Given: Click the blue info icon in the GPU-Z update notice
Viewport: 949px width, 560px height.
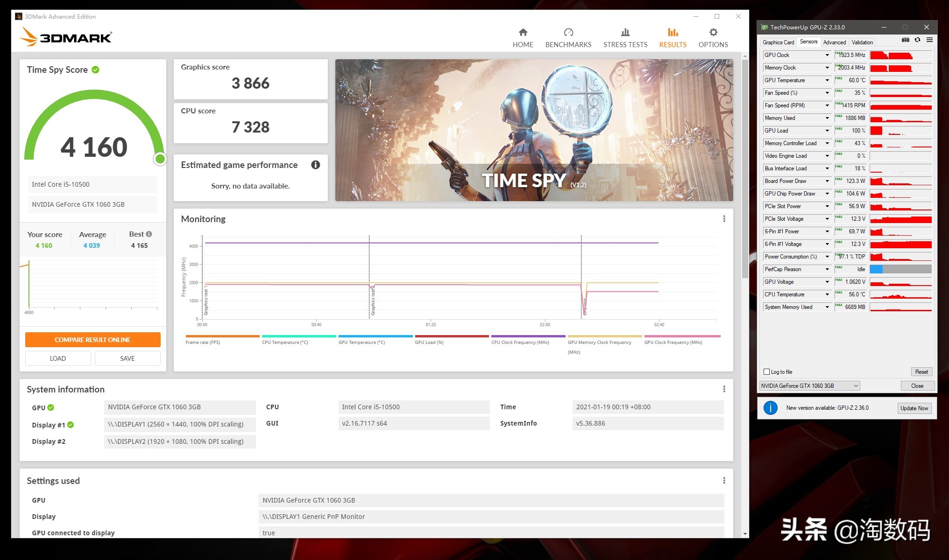Looking at the screenshot, I should [x=771, y=408].
